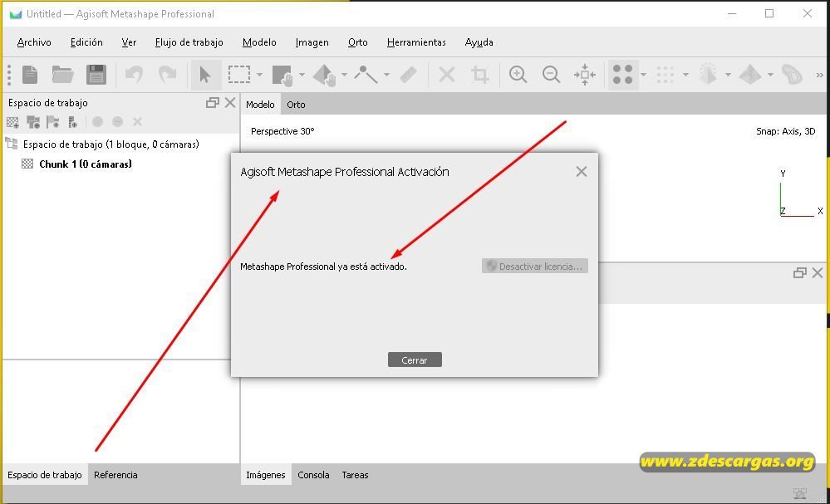Open the Ayuda menu
Viewport: 830px width, 504px height.
pyautogui.click(x=479, y=42)
